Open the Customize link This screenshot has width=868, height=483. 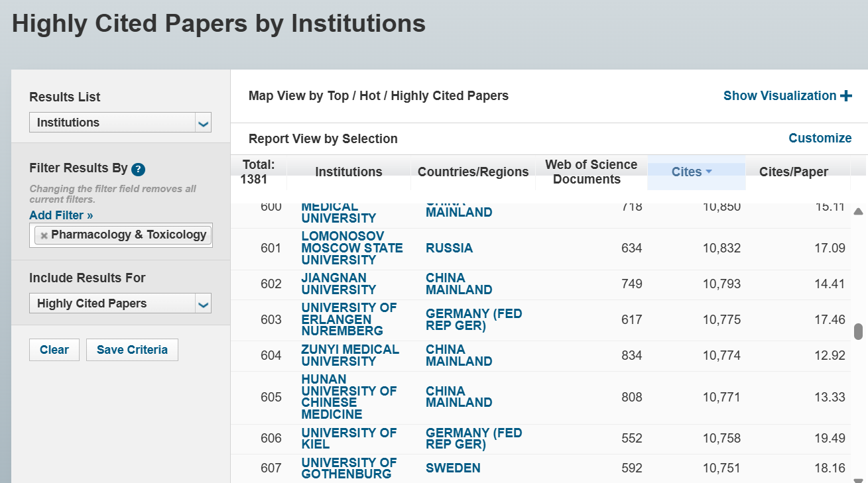tap(820, 138)
